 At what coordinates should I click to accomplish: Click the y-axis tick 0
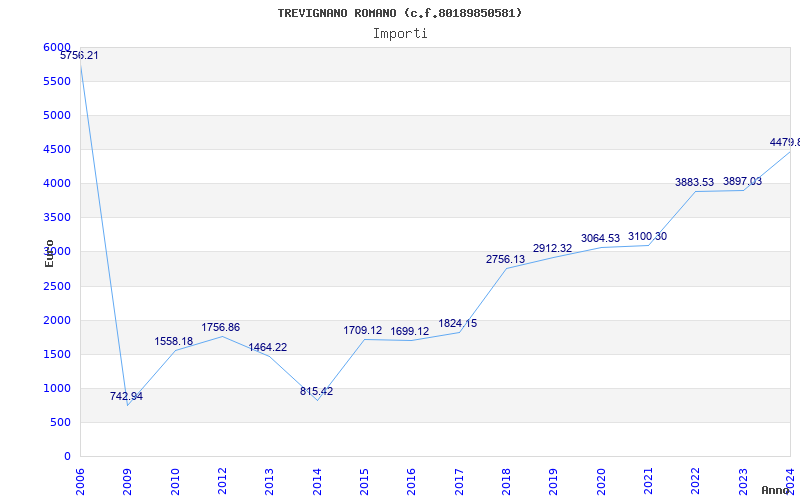[x=67, y=457]
